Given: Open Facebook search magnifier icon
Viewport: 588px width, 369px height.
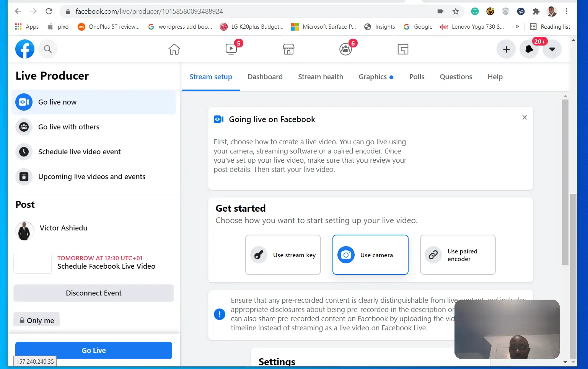Looking at the screenshot, I should [48, 49].
